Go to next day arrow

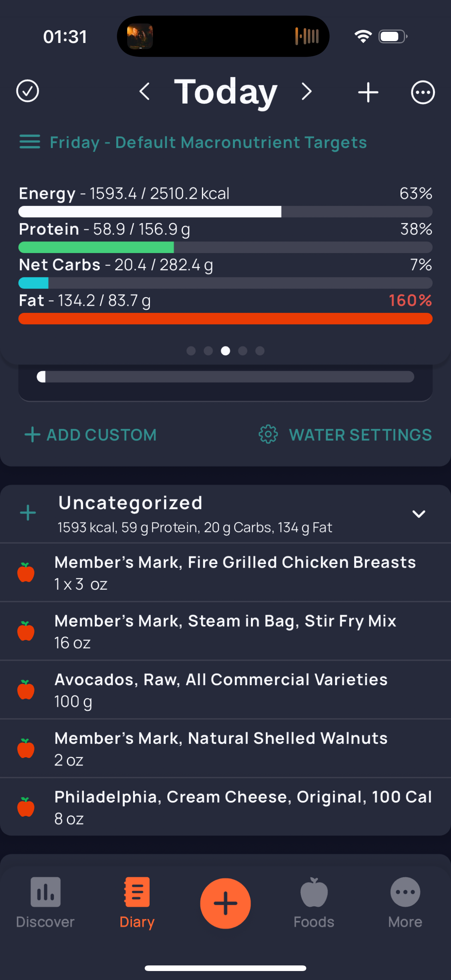click(x=307, y=92)
